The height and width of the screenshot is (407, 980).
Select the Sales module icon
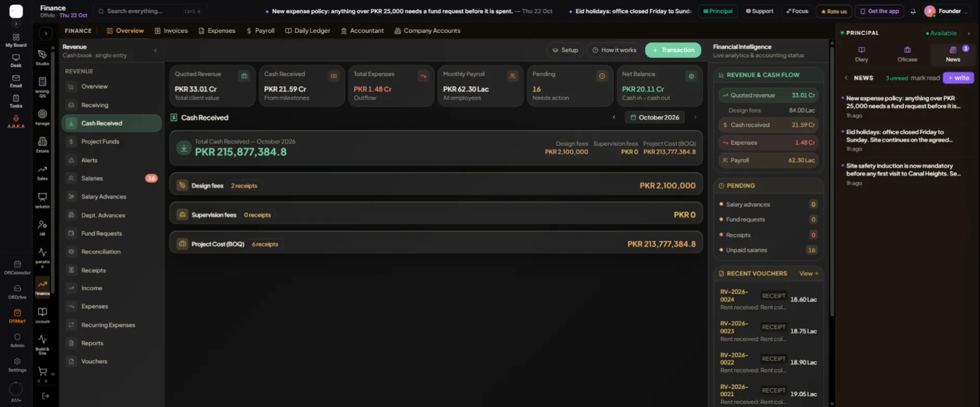pyautogui.click(x=43, y=172)
